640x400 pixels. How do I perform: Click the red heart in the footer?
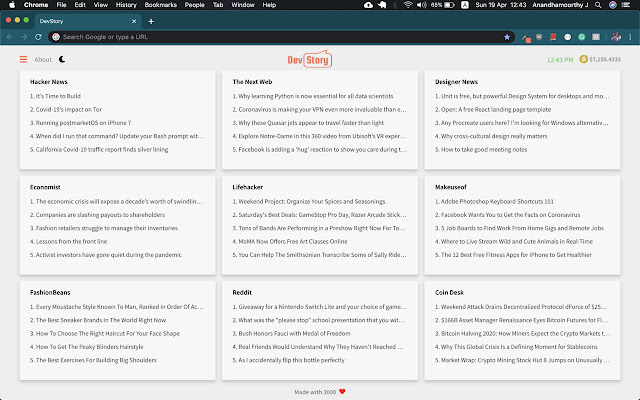342,391
